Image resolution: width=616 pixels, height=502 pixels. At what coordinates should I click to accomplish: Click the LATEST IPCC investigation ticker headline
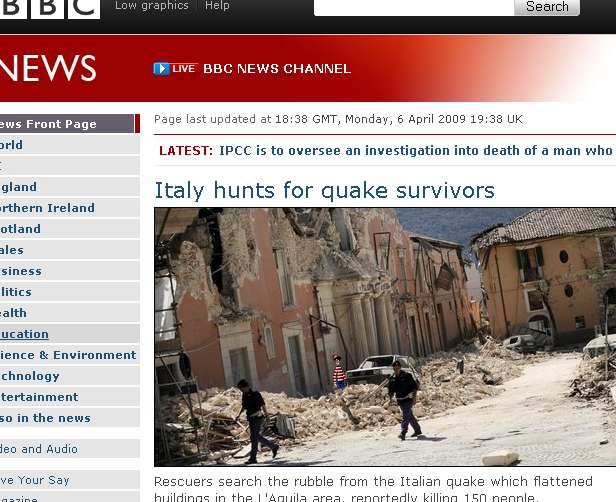pyautogui.click(x=416, y=150)
